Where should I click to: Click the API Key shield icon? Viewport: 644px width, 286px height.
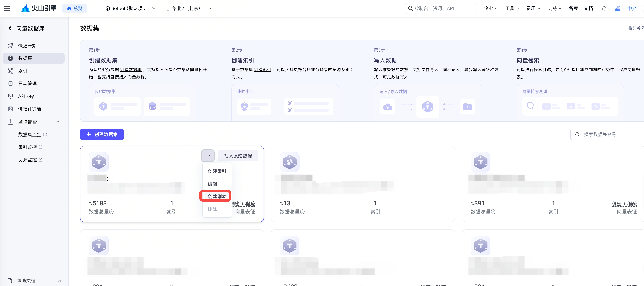click(11, 96)
